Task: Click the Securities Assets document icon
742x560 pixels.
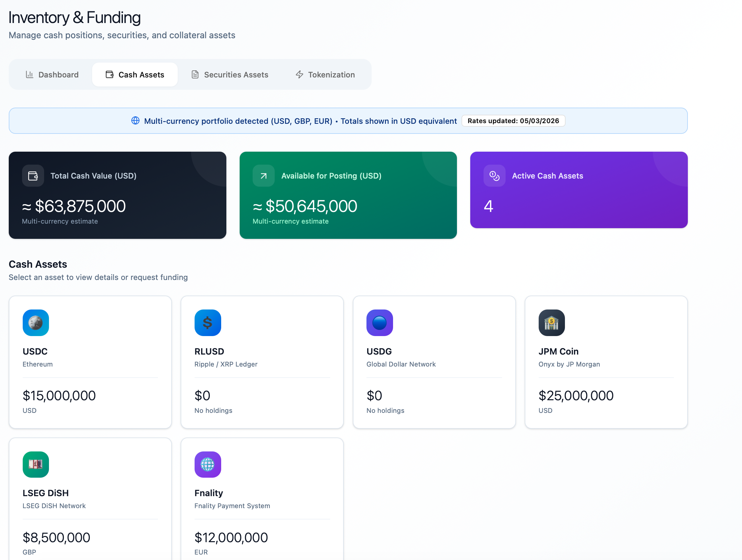Action: coord(195,75)
